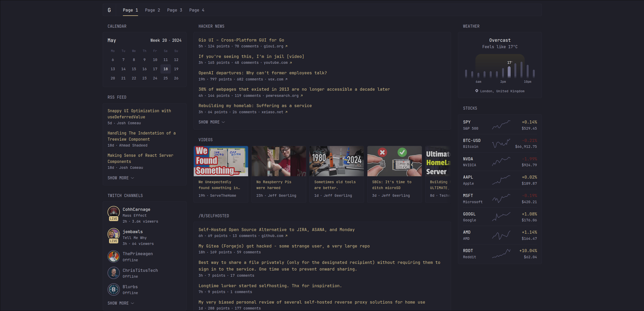
Task: Click Blurbs channel avatar icon
Action: (113, 289)
